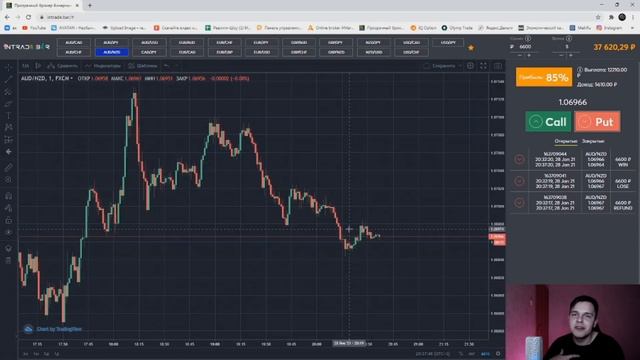The image size is (640, 360).
Task: Reload the browser page
Action: [x=28, y=17]
